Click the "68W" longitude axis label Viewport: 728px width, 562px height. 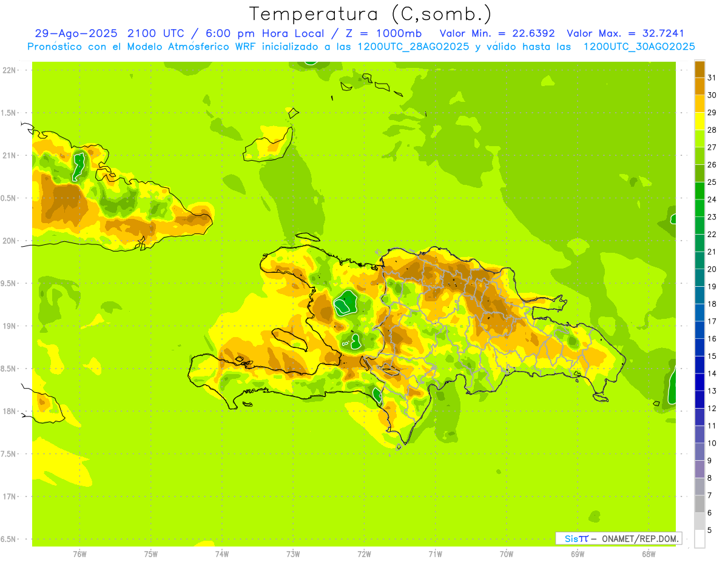[649, 554]
